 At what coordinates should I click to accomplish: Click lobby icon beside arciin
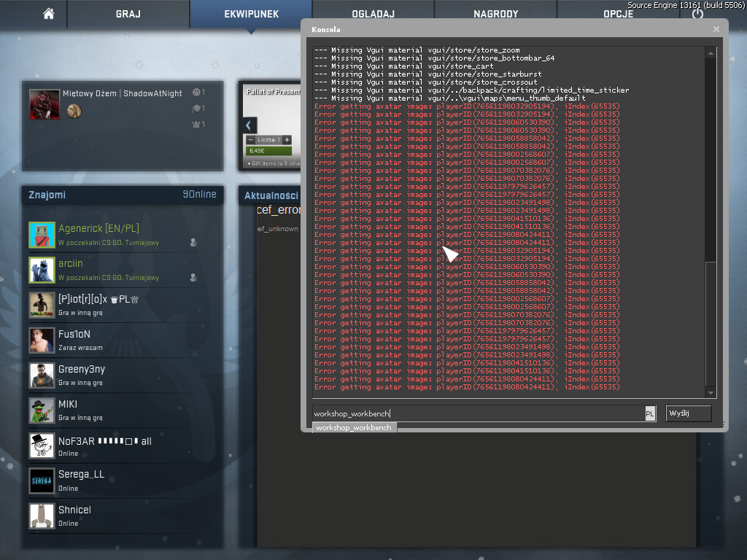click(x=193, y=277)
